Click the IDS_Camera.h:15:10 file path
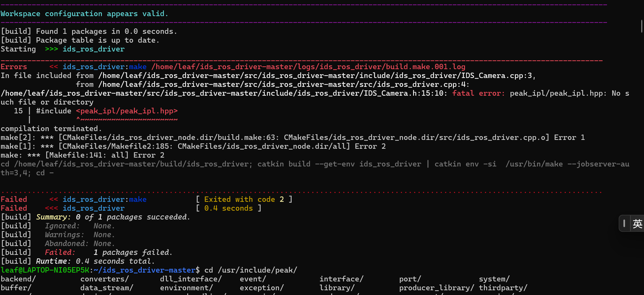This screenshot has height=295, width=644. click(222, 93)
